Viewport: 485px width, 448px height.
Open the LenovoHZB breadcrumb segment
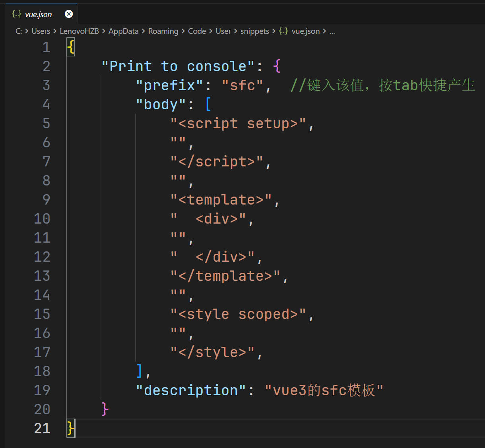79,31
